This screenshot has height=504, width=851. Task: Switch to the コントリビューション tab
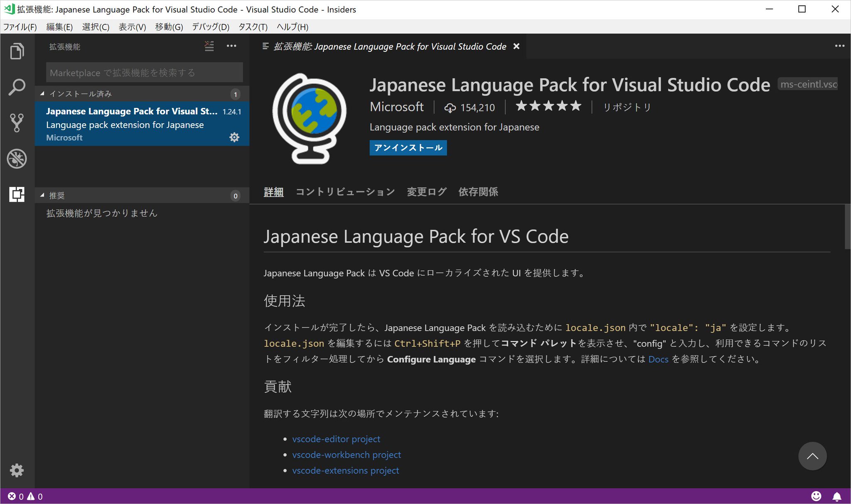[345, 192]
